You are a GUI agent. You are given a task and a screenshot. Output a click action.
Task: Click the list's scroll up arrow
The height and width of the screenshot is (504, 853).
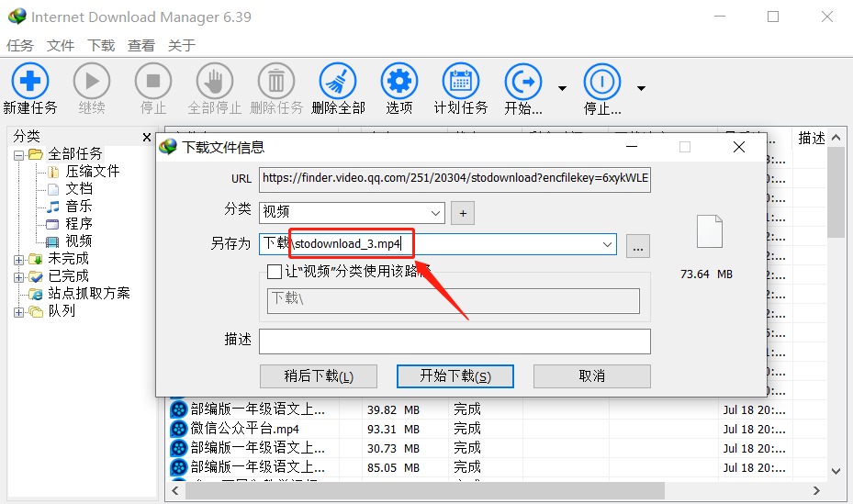pyautogui.click(x=836, y=138)
